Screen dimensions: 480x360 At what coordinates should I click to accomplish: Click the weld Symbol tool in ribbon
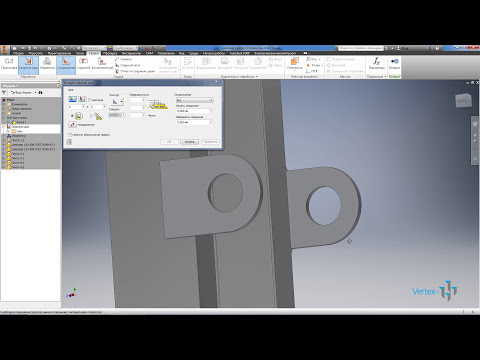(124, 59)
